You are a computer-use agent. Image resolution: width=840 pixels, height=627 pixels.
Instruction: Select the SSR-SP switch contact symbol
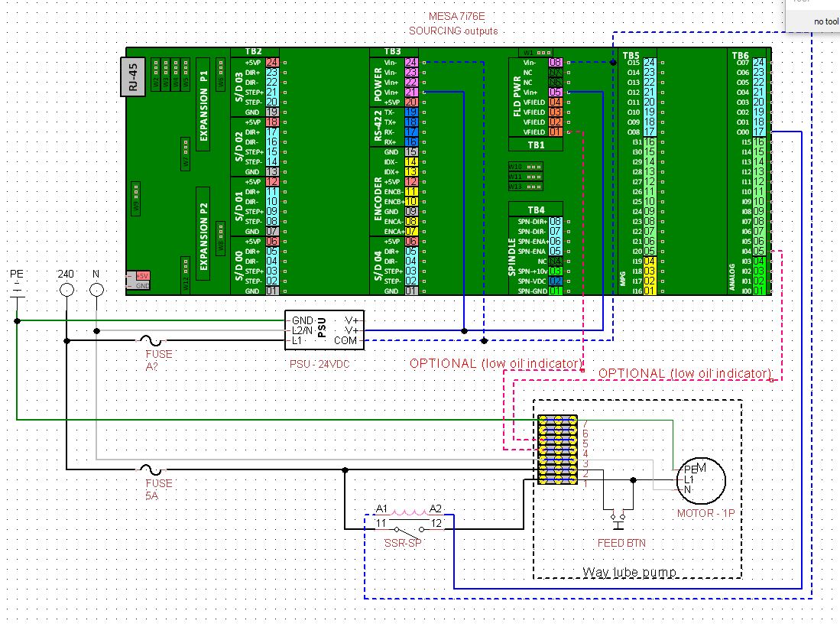[x=409, y=529]
